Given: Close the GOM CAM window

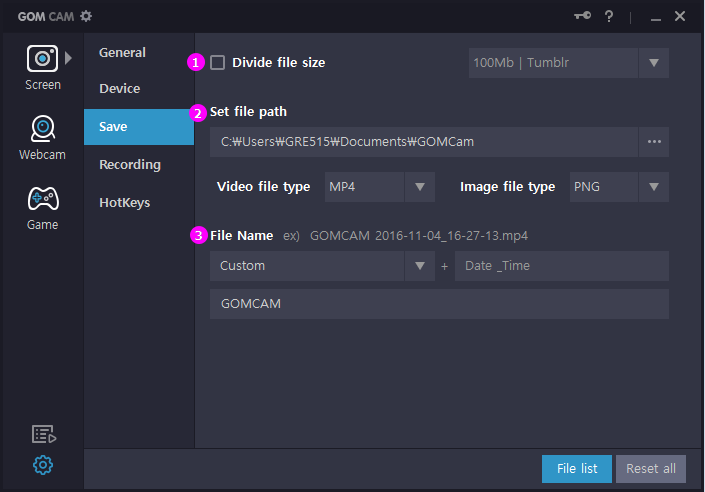Looking at the screenshot, I should [x=680, y=16].
